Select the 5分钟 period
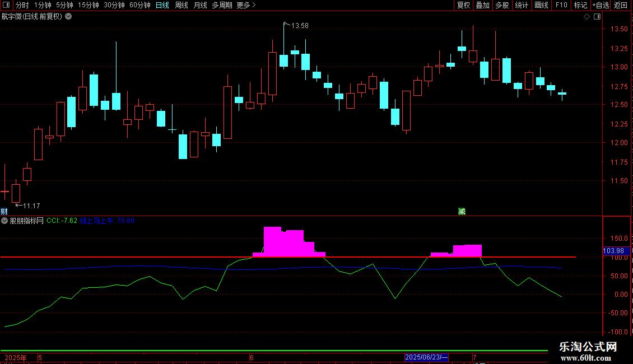 [x=64, y=5]
